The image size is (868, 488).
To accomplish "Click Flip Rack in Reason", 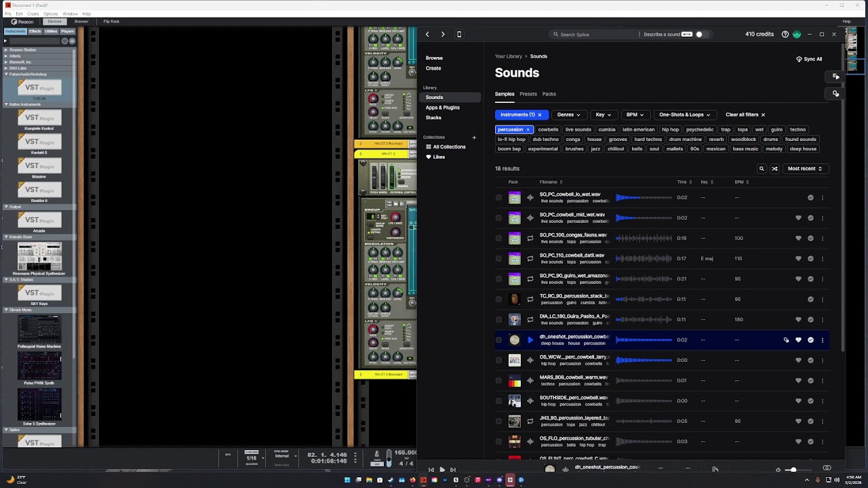I will [111, 22].
